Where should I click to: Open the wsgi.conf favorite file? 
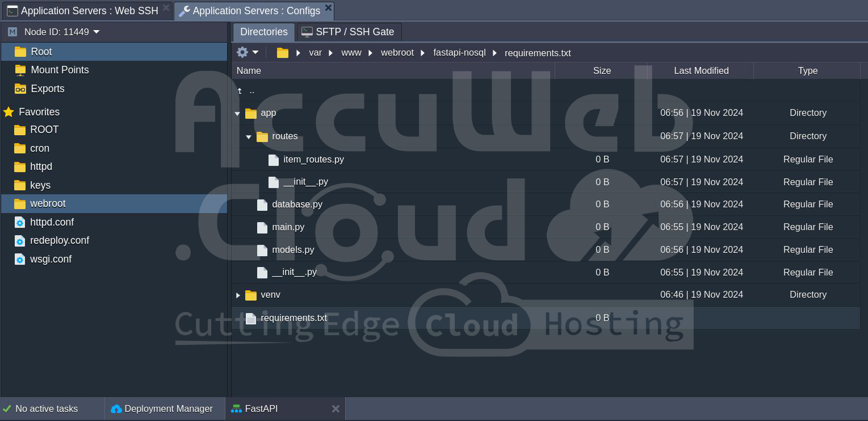click(x=51, y=259)
